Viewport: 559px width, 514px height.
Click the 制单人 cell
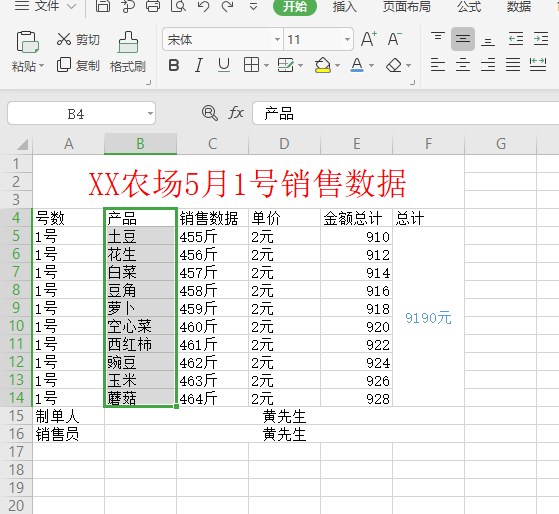click(68, 416)
